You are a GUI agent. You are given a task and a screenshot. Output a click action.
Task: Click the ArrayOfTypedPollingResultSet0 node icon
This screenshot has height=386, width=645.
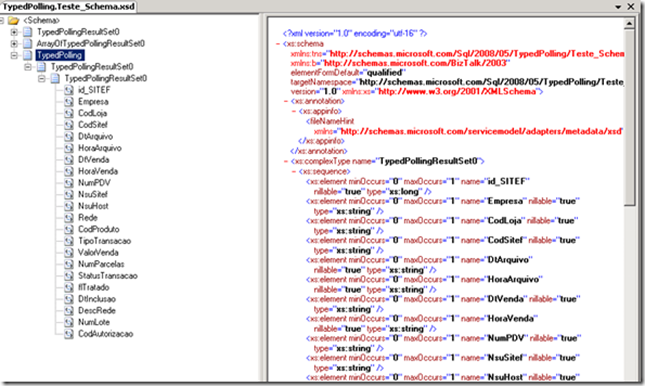[28, 43]
